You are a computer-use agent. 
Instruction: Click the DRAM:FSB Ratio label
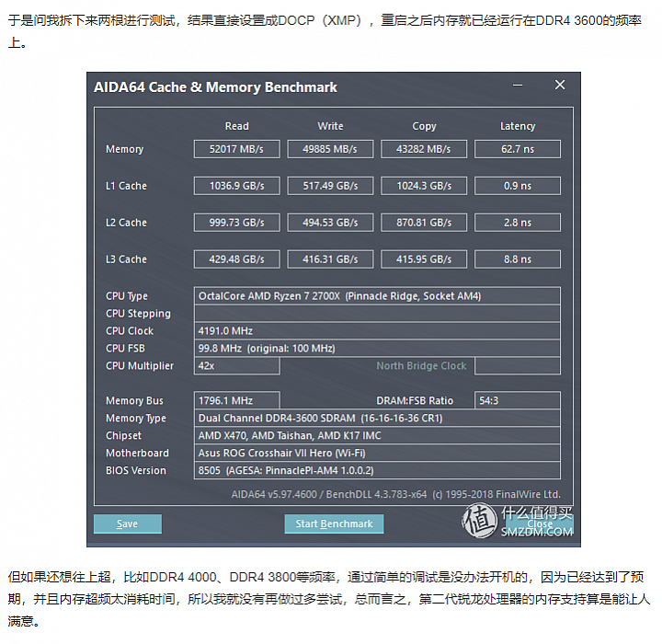coord(415,400)
